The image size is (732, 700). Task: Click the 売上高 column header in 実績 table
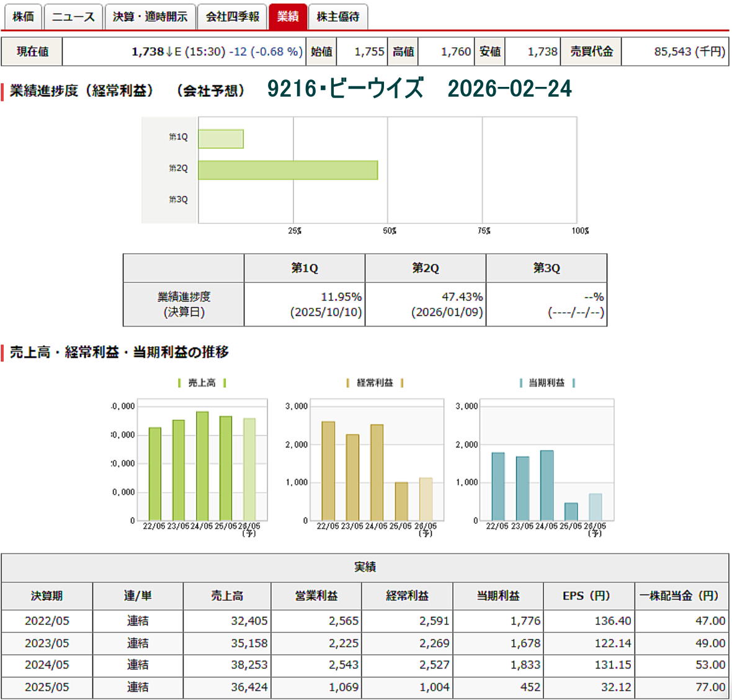[227, 596]
